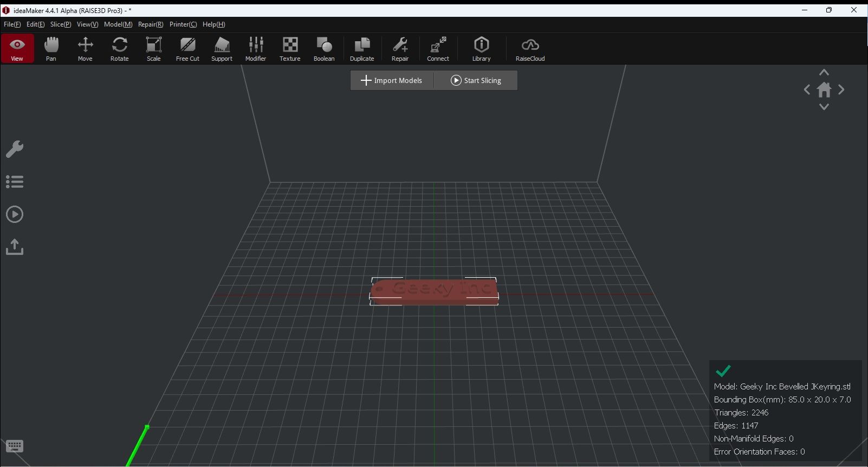Open the Printer menu
This screenshot has width=868, height=467.
pyautogui.click(x=183, y=24)
